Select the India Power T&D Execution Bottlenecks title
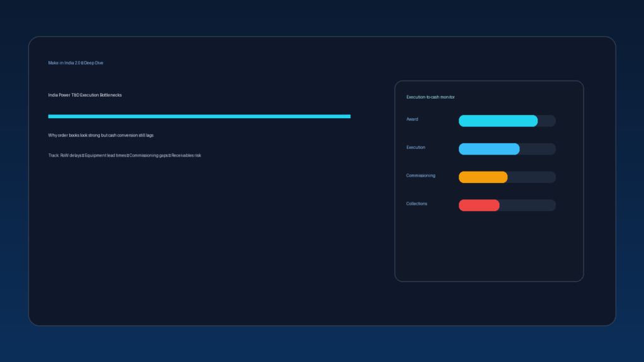The height and width of the screenshot is (362, 644). tap(85, 95)
